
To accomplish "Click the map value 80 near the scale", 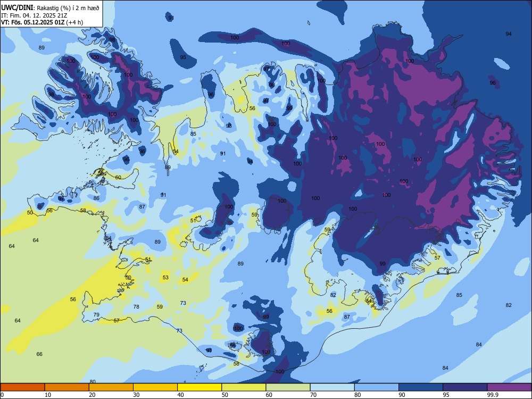I will [x=93, y=381].
